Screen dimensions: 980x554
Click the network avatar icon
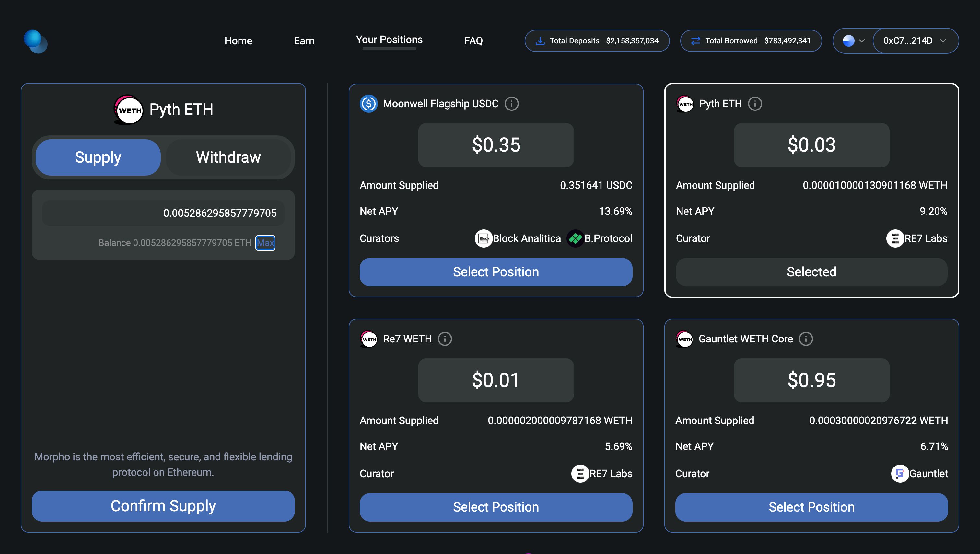pos(848,41)
